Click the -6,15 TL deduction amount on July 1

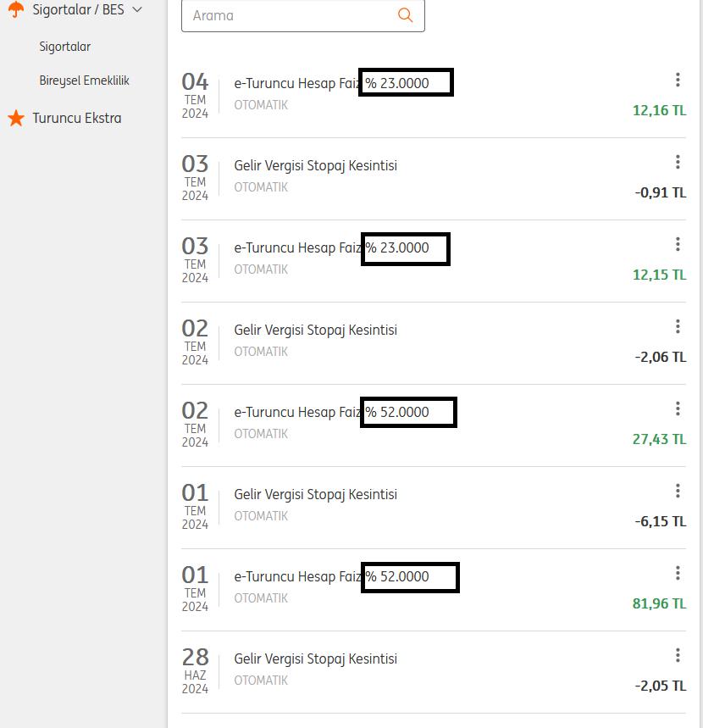tap(661, 521)
